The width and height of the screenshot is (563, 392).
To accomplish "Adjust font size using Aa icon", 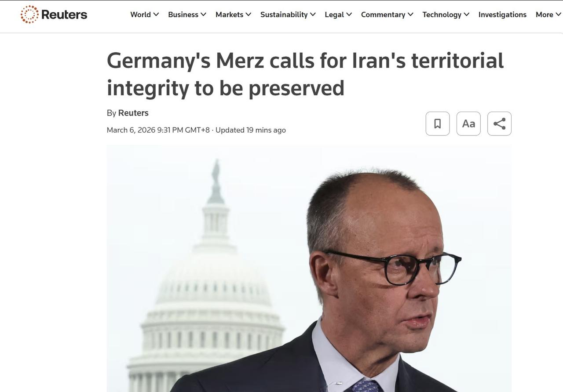I will (468, 123).
